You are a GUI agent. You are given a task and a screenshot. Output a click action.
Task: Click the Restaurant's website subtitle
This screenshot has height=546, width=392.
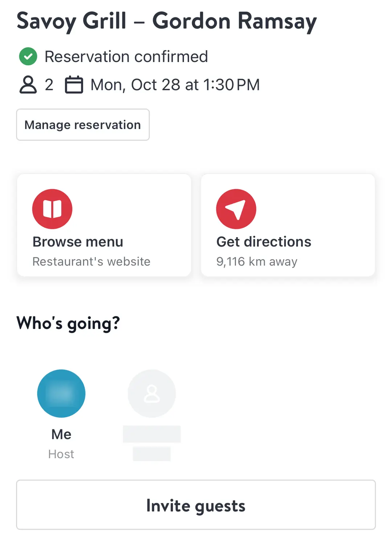pyautogui.click(x=91, y=262)
